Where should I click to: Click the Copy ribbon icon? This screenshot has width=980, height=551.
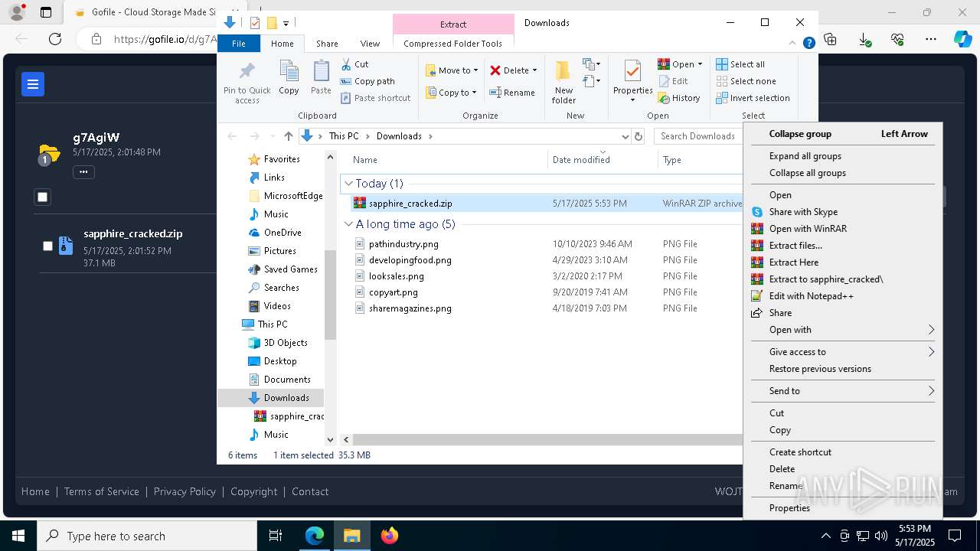[289, 78]
